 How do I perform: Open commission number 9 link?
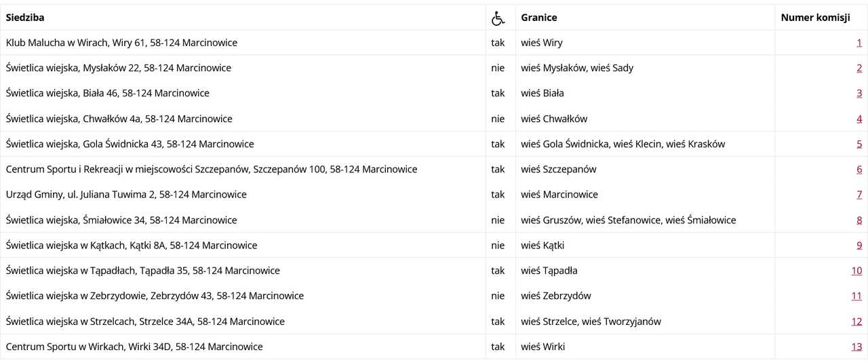click(859, 245)
